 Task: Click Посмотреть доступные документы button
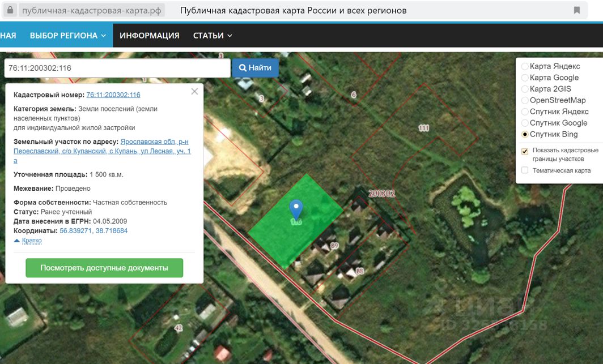pyautogui.click(x=104, y=268)
